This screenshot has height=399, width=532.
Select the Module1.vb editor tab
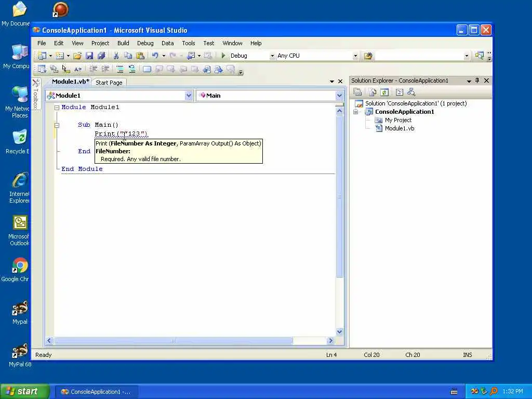pyautogui.click(x=71, y=82)
